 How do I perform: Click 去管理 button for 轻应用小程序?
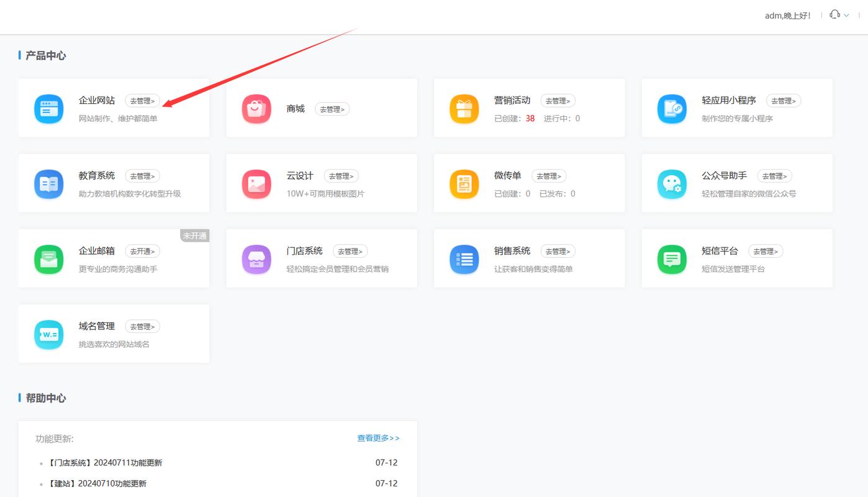click(x=784, y=101)
